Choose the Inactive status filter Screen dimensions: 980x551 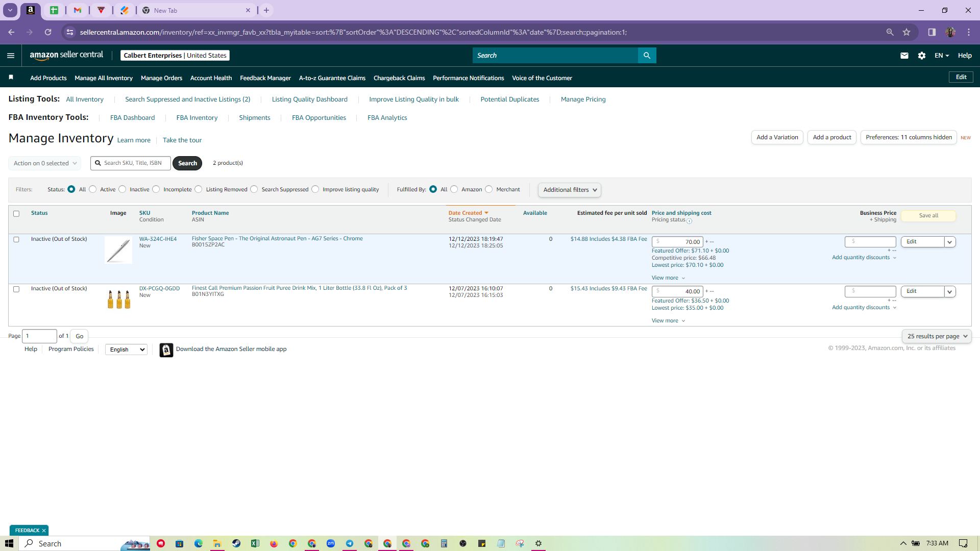pos(122,189)
